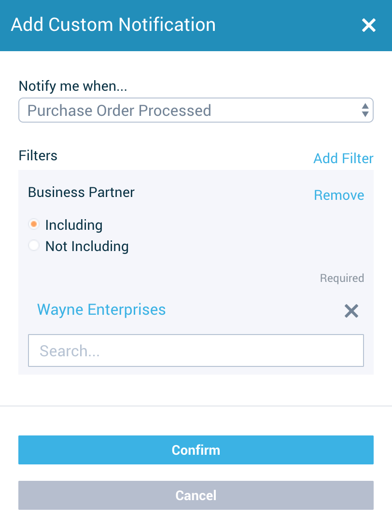
Task: Select the Including radio button
Action: 34,224
